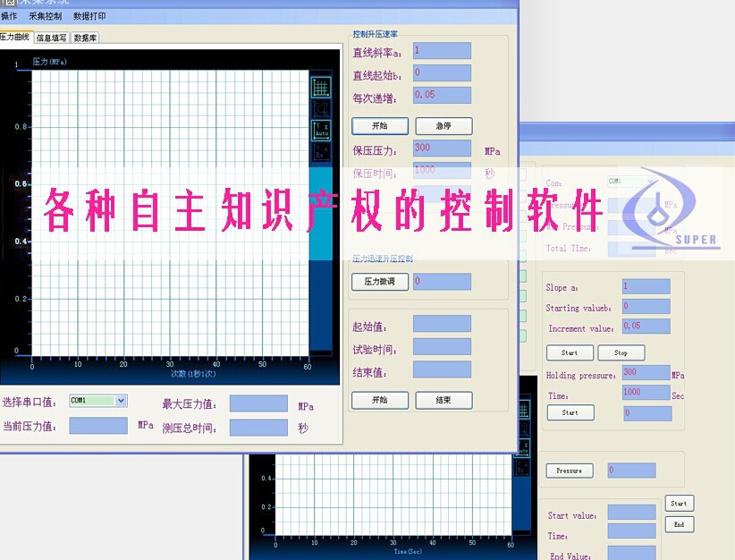Click the Y-X reset scale icon

click(x=321, y=150)
